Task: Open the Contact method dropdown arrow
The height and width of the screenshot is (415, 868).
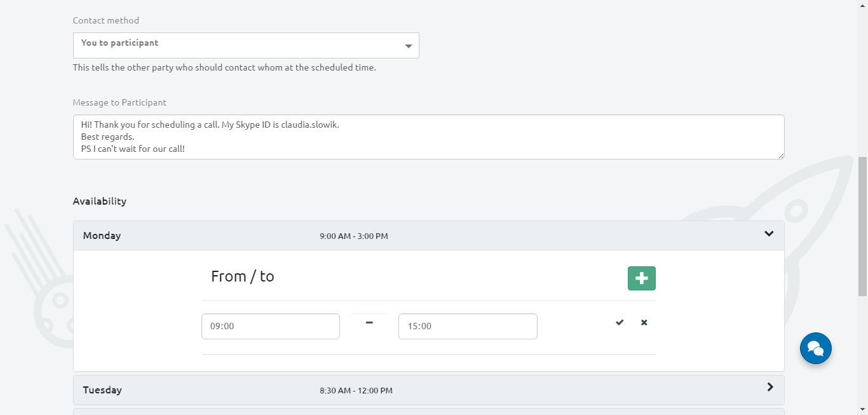Action: [409, 46]
